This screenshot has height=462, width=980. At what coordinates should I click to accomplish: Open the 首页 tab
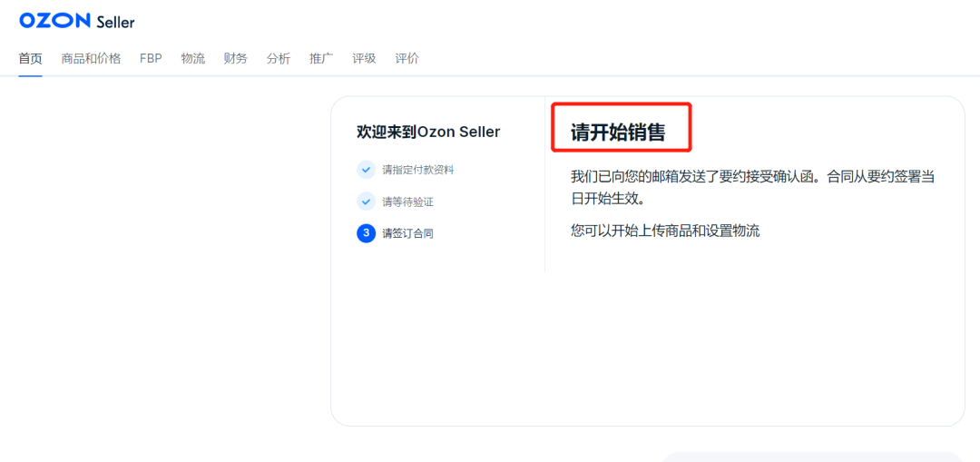[x=30, y=59]
